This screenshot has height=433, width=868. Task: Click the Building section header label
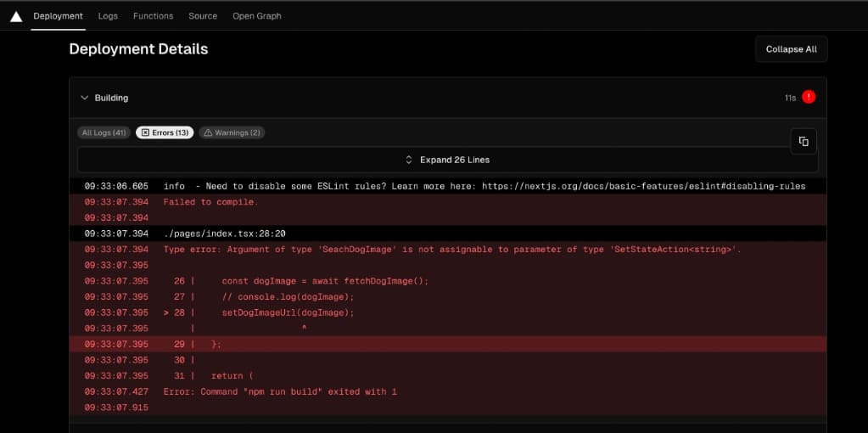(111, 98)
